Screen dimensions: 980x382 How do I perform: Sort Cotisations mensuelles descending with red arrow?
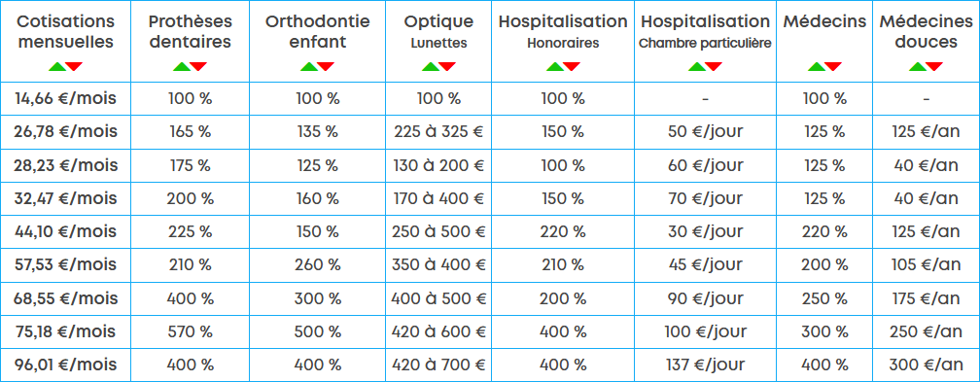coord(74,66)
